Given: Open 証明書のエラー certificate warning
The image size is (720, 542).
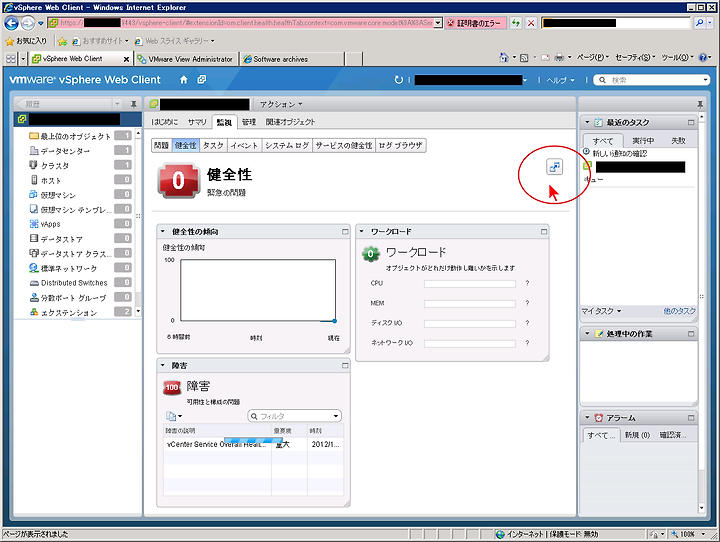Looking at the screenshot, I should [475, 23].
